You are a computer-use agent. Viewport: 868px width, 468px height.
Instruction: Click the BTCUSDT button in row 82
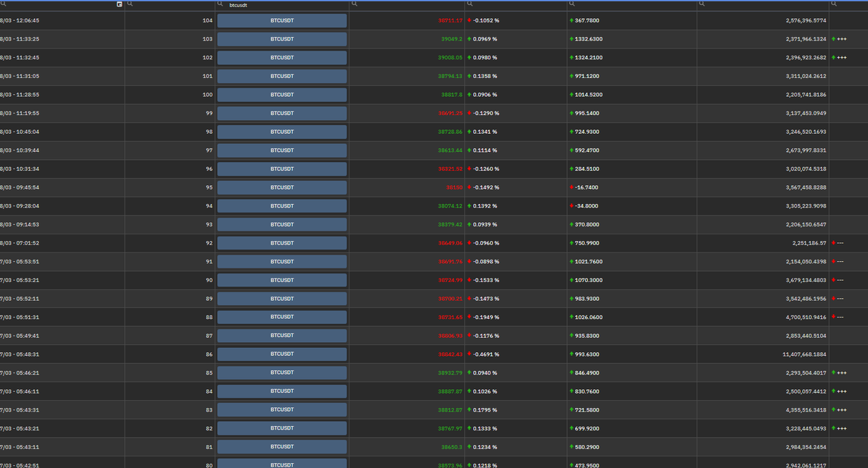coord(282,428)
